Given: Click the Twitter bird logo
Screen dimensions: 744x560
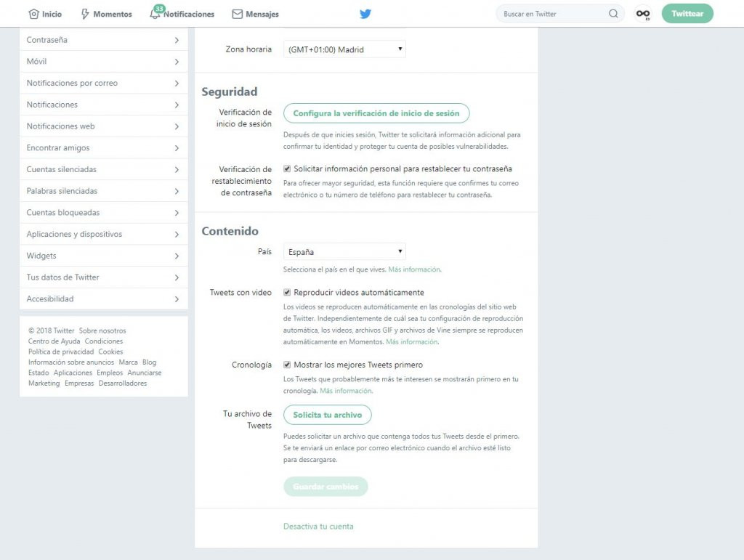Looking at the screenshot, I should (365, 13).
